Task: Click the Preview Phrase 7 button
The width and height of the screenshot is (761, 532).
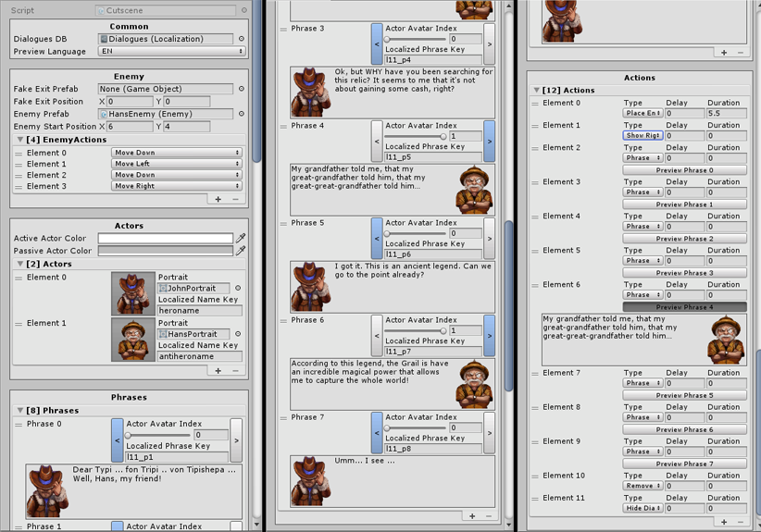Action: click(684, 464)
